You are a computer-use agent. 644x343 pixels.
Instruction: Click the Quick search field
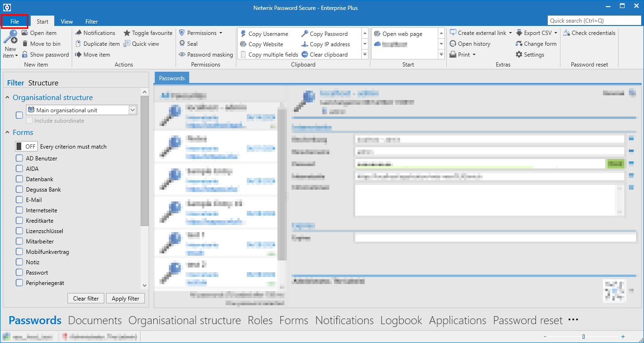[x=594, y=21]
